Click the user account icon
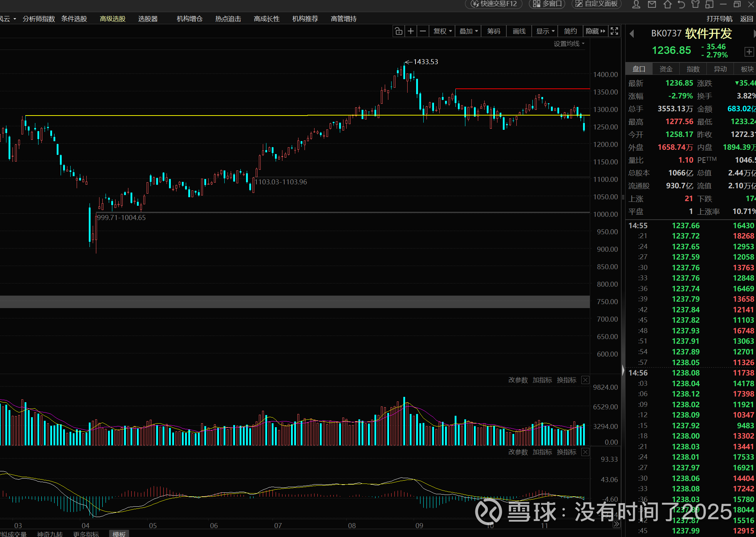The height and width of the screenshot is (537, 756). point(636,4)
